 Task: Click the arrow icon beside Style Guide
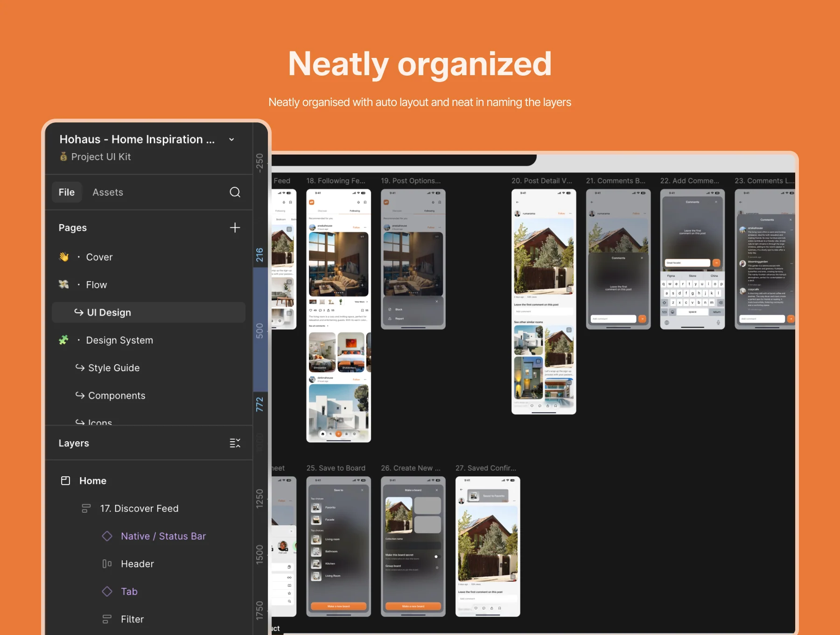tap(80, 367)
